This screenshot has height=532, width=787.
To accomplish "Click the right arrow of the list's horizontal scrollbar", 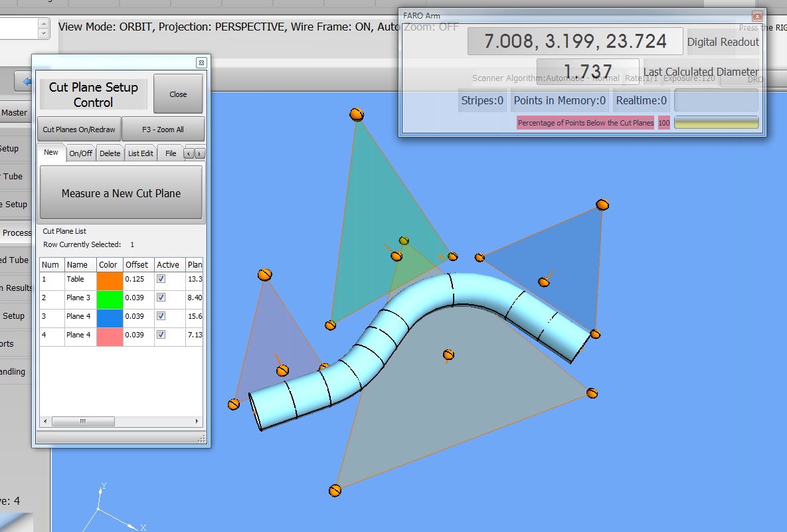I will tap(198, 421).
